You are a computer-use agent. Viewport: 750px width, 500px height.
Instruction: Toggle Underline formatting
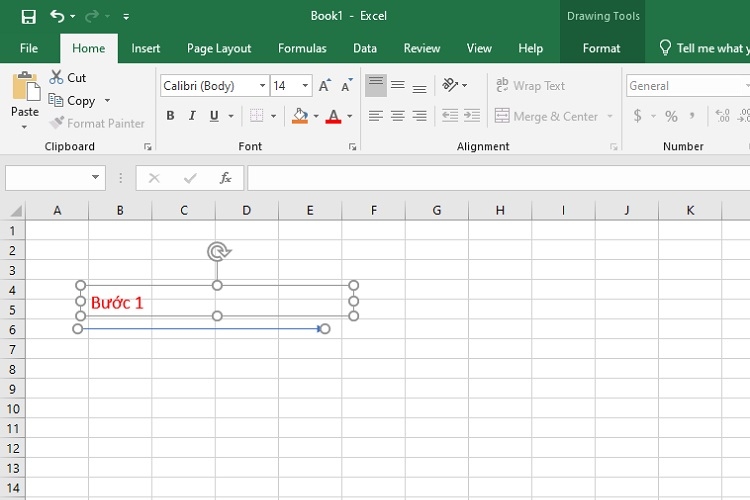214,116
